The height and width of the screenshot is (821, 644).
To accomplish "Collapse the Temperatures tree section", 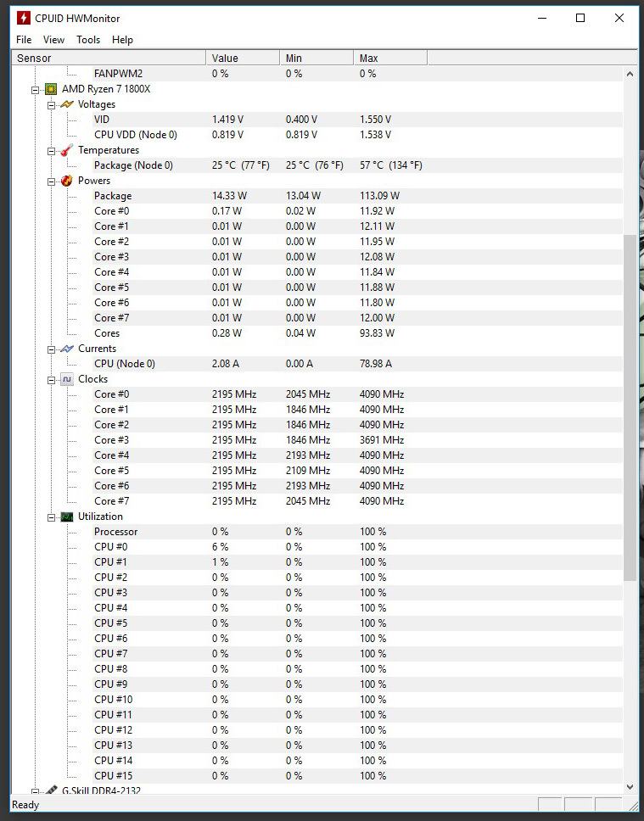I will (52, 151).
